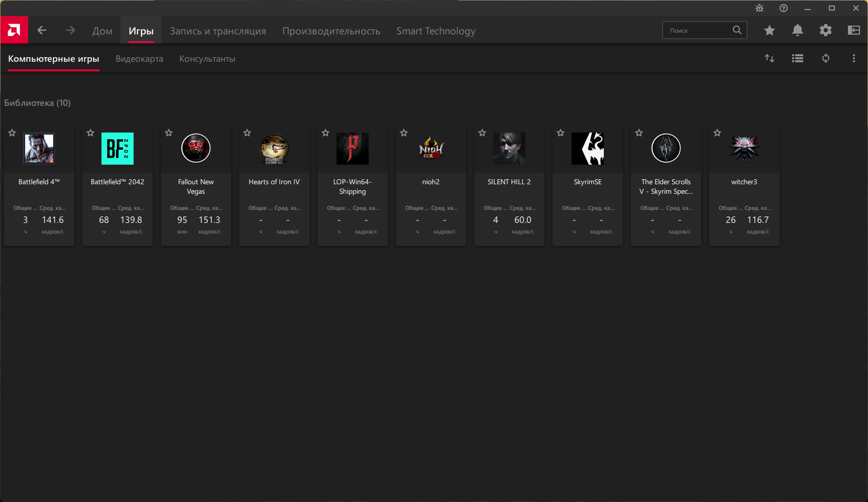
Task: Click SILENT HILL 2 FPS 60.0
Action: point(523,220)
